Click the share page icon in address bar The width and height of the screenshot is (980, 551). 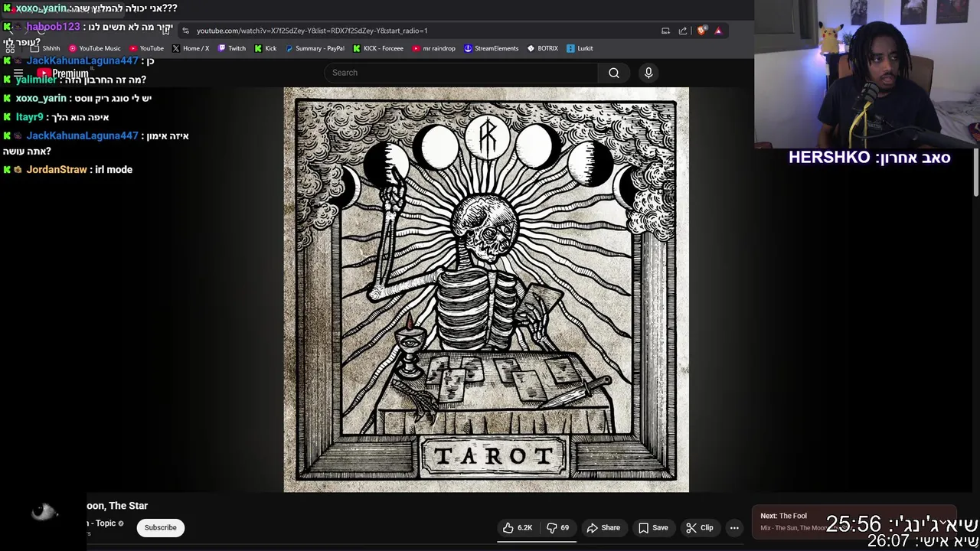pyautogui.click(x=683, y=31)
